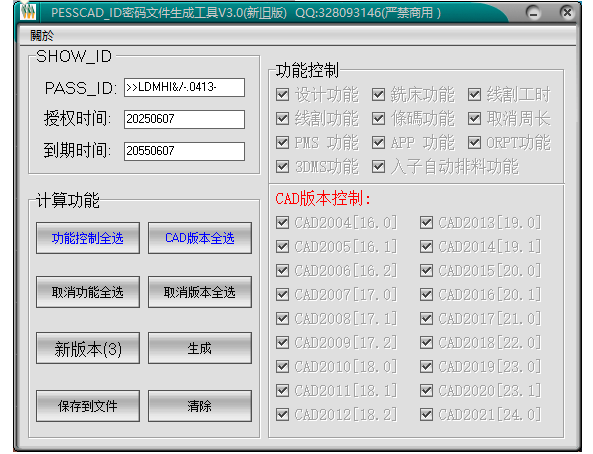
Task: Click 取消版本全选 button
Action: point(200,292)
